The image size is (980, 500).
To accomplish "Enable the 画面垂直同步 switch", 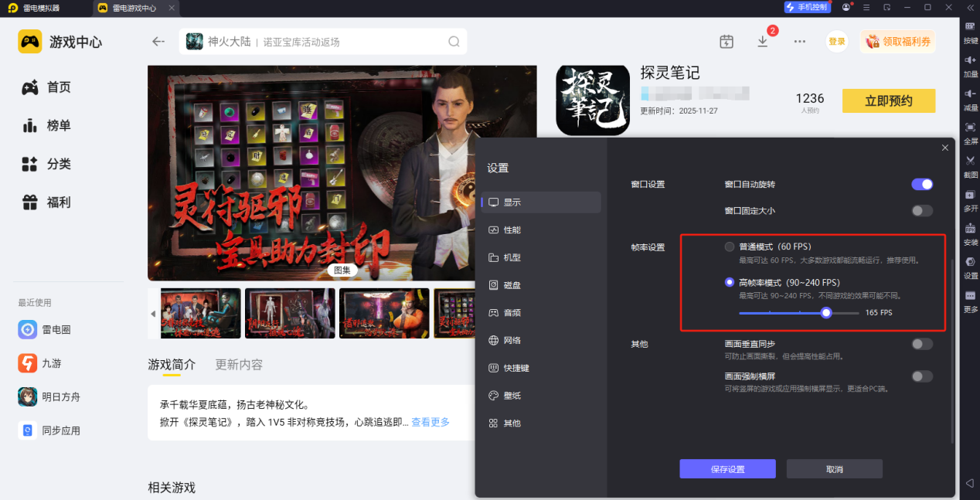I will coord(922,344).
